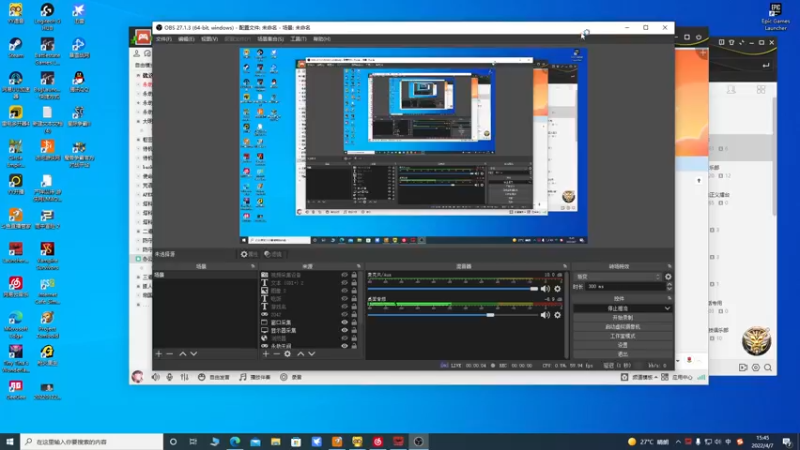Open the 频道模板 dropdown in voice-chat window
This screenshot has height=450, width=800.
tap(644, 377)
